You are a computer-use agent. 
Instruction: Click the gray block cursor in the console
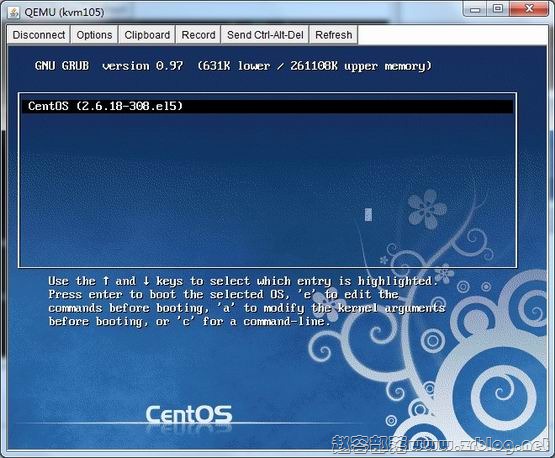[368, 214]
